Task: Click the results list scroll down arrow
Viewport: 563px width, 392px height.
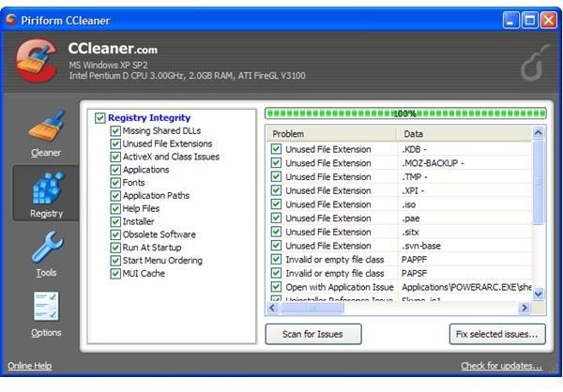Action: point(539,294)
